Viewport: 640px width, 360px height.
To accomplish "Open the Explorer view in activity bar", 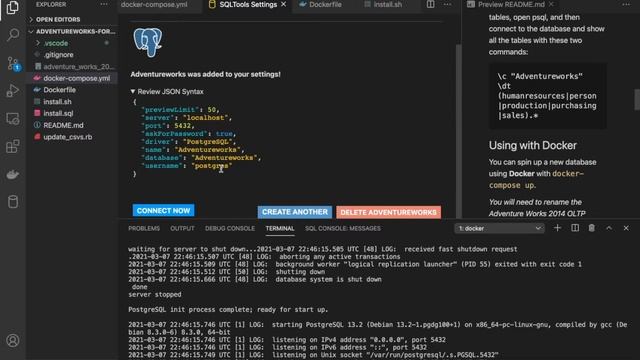I will [x=13, y=8].
